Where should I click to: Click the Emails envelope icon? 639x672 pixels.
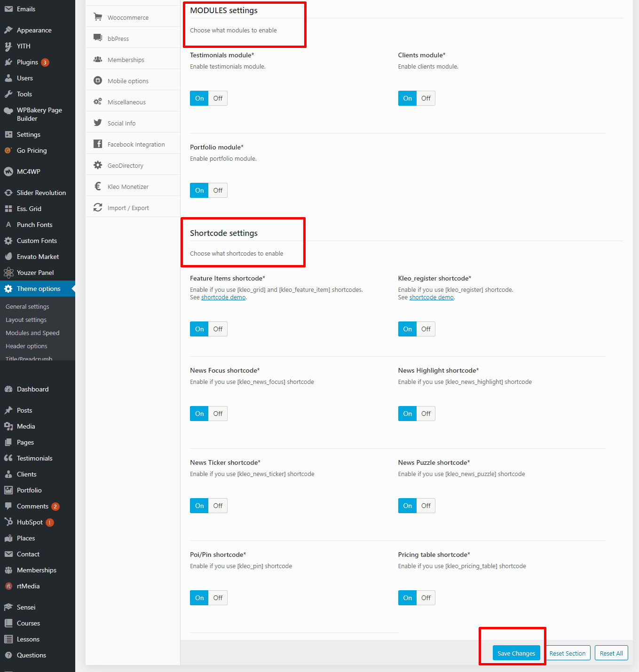point(8,9)
